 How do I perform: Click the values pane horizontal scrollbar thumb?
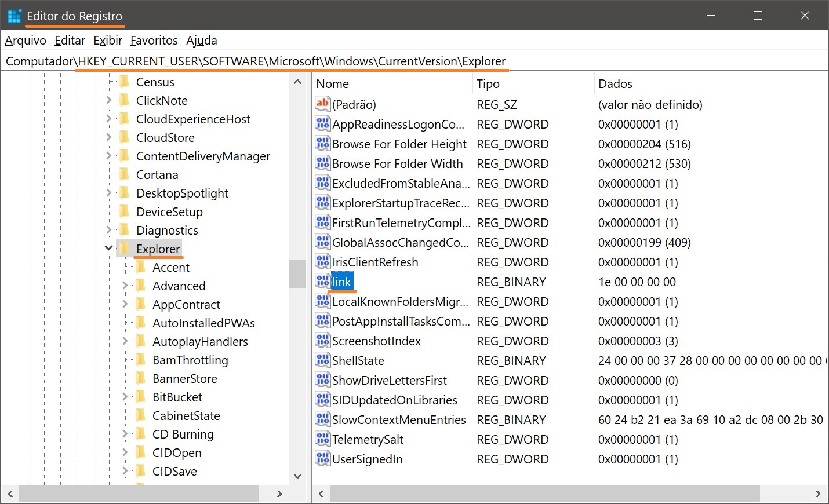coord(545,494)
